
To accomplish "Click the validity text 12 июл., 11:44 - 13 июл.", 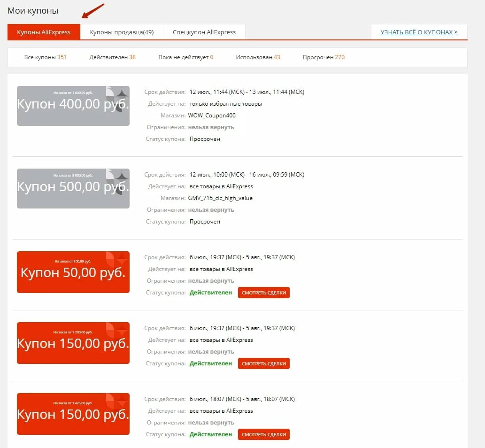I will coord(247,92).
